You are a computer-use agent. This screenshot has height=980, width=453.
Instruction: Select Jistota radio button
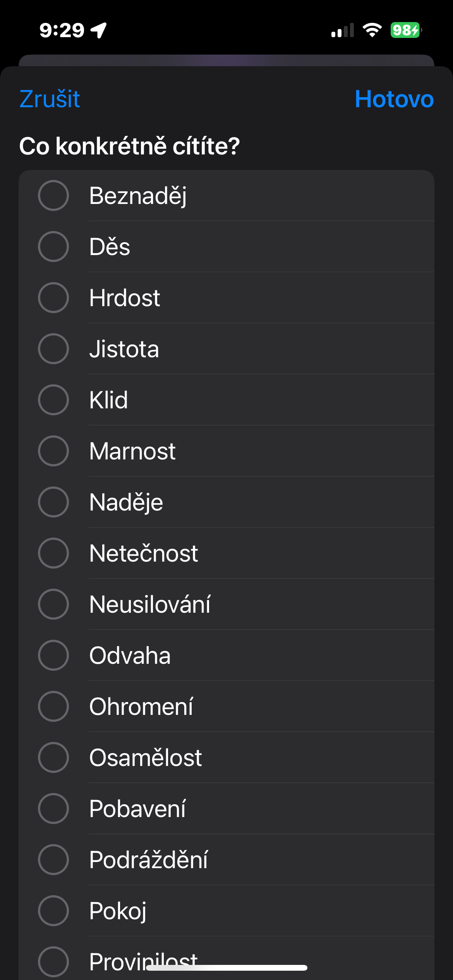(53, 349)
